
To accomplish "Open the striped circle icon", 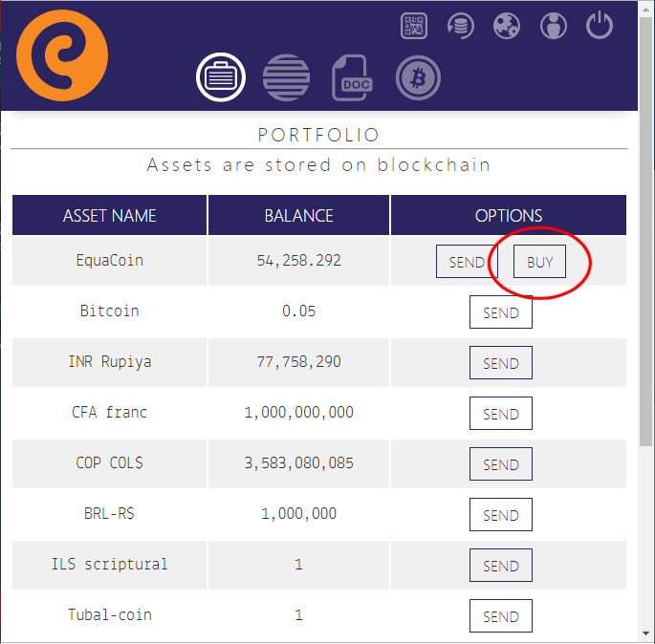I will pos(286,77).
